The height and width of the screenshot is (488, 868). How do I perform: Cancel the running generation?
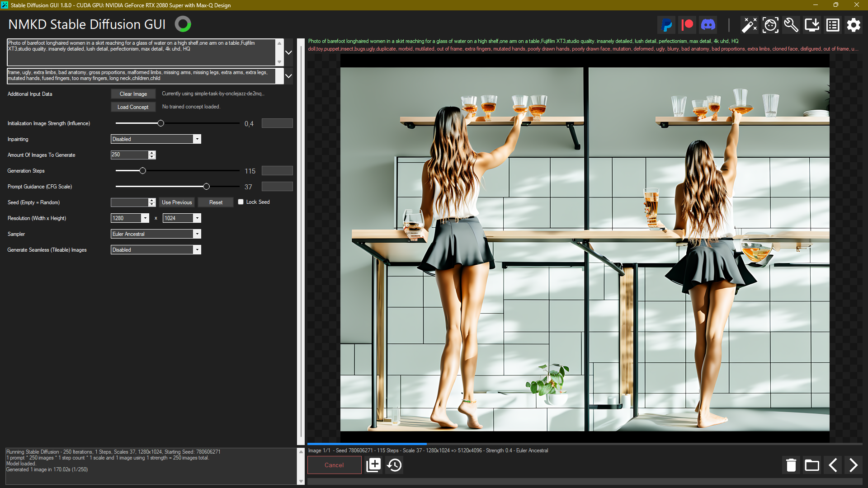tap(334, 465)
